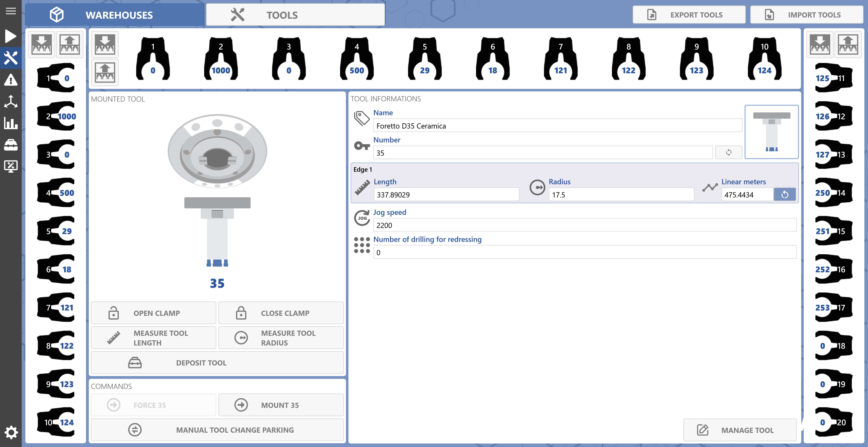Reset the linear meters counter

click(x=785, y=194)
